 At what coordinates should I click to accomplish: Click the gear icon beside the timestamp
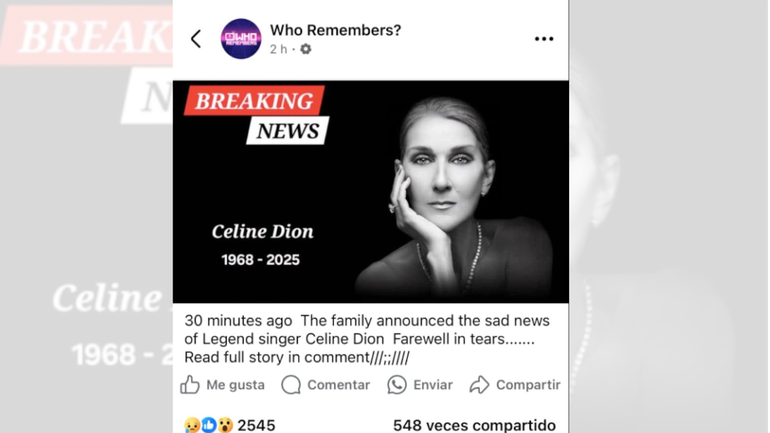point(306,49)
